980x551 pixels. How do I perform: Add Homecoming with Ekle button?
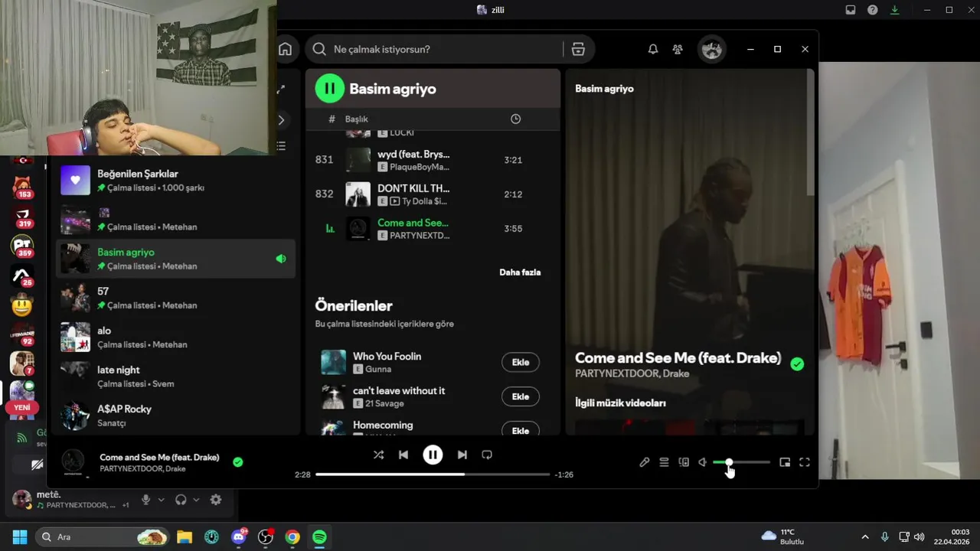tap(521, 429)
